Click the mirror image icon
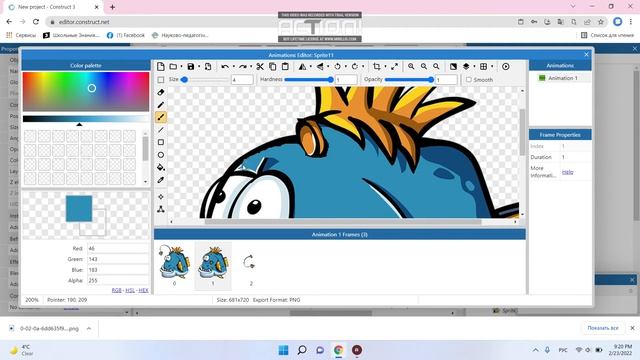The height and width of the screenshot is (360, 640). click(x=302, y=67)
